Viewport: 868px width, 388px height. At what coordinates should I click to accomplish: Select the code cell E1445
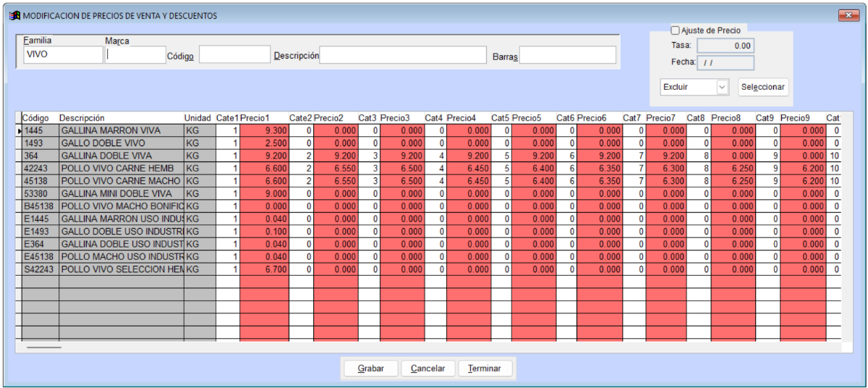[40, 219]
